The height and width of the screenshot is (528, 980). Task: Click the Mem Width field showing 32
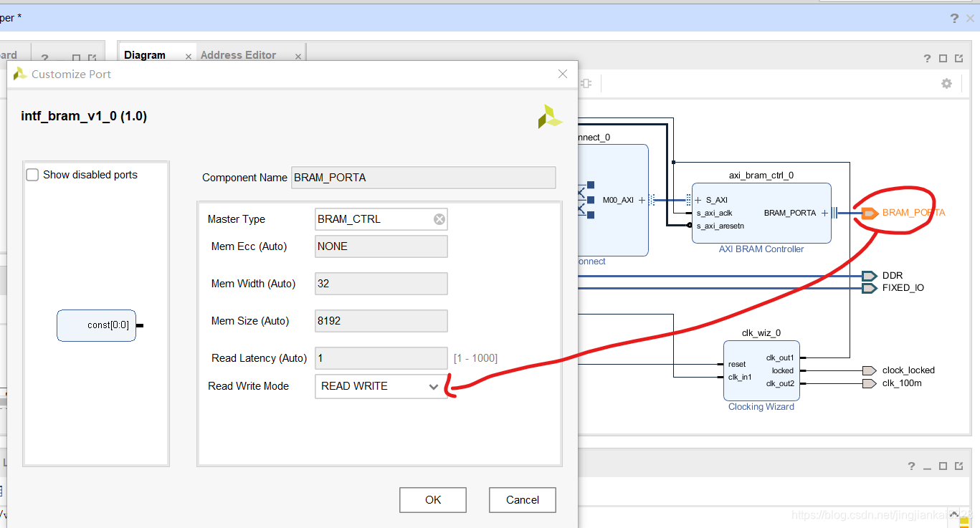pos(381,284)
